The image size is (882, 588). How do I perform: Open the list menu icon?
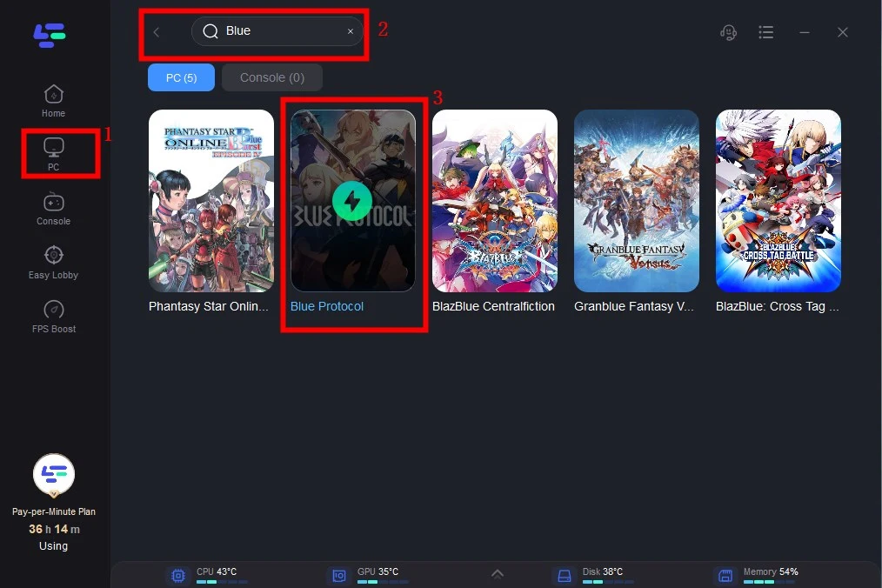tap(765, 32)
